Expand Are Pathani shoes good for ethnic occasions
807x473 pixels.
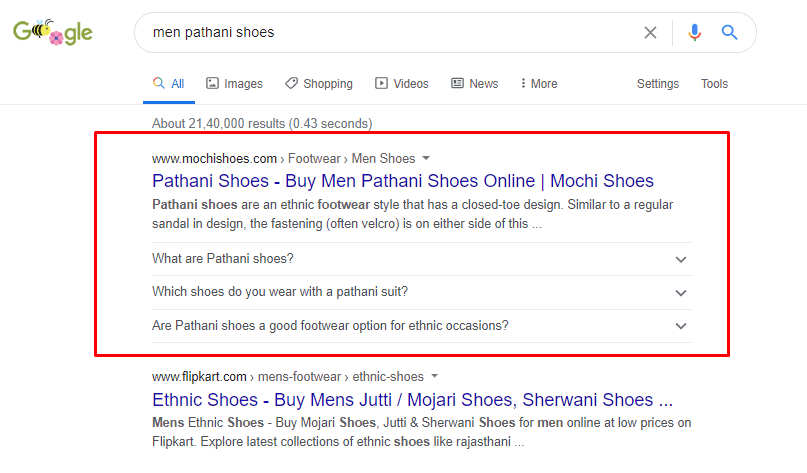pyautogui.click(x=422, y=326)
